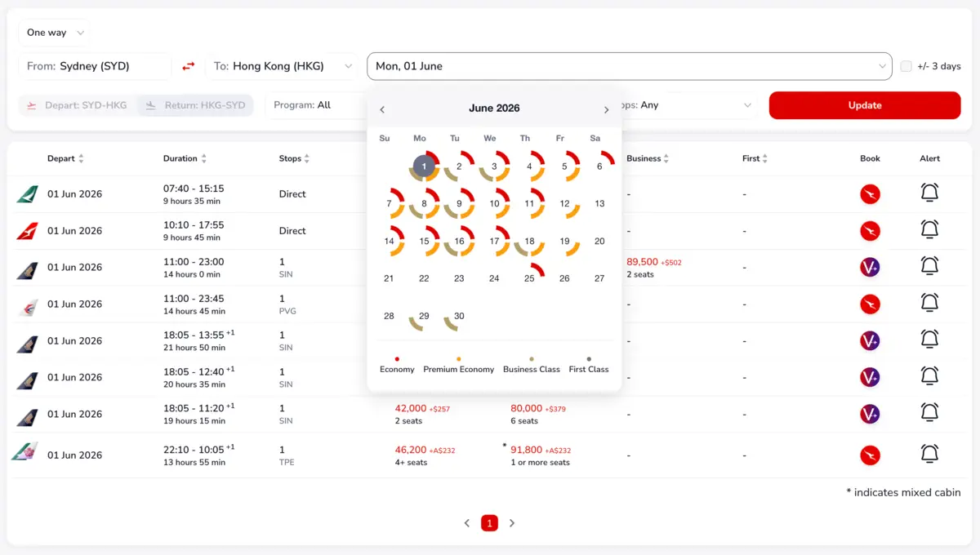Click the red Economy legend dot

click(x=397, y=359)
